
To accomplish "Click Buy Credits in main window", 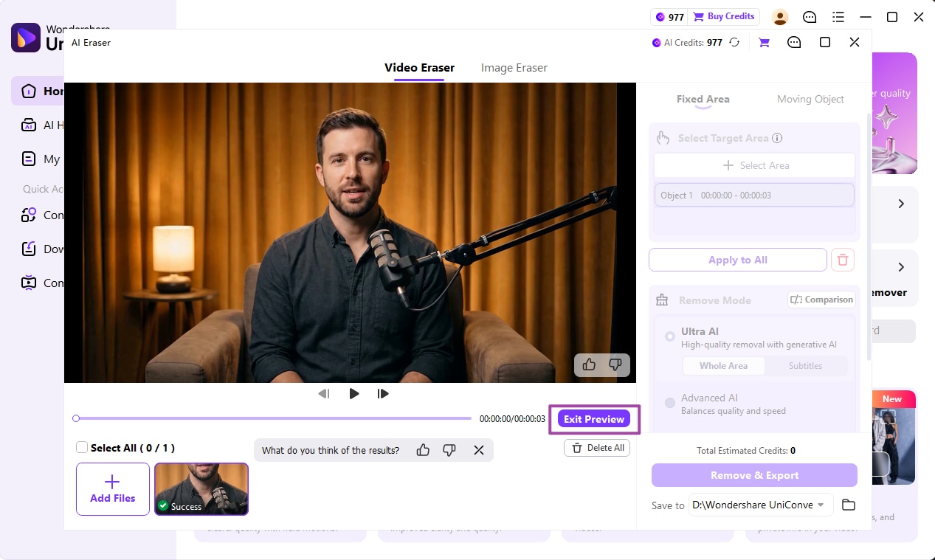I will pyautogui.click(x=724, y=16).
